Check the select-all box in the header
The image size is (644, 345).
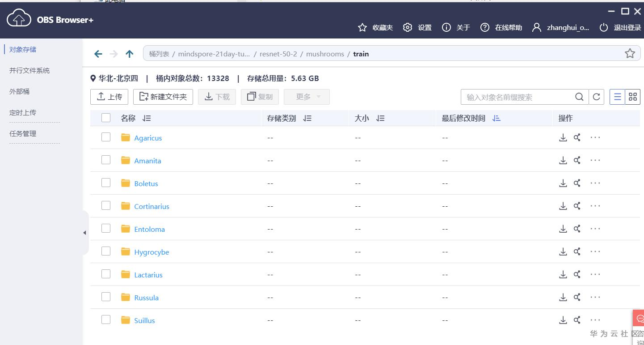tap(106, 117)
